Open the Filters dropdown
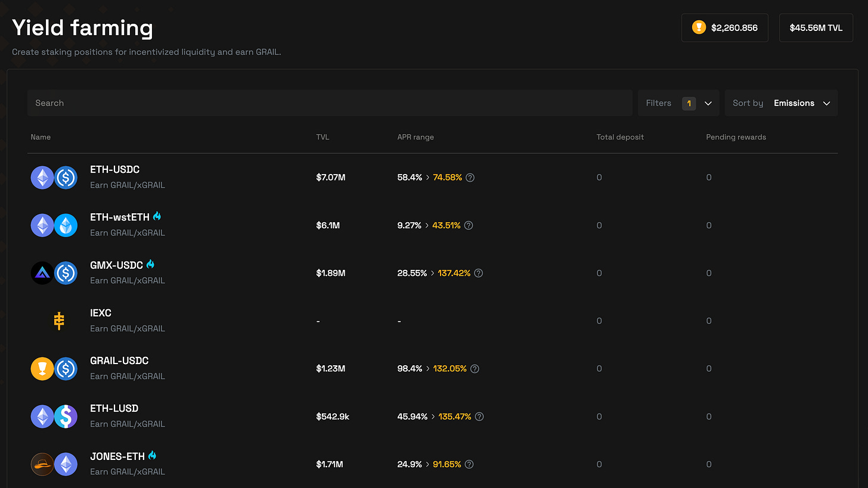 pyautogui.click(x=678, y=103)
